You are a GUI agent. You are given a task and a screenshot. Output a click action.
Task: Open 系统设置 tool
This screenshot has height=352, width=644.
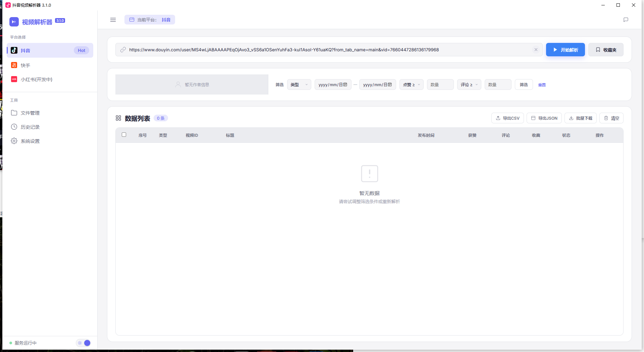point(50,141)
